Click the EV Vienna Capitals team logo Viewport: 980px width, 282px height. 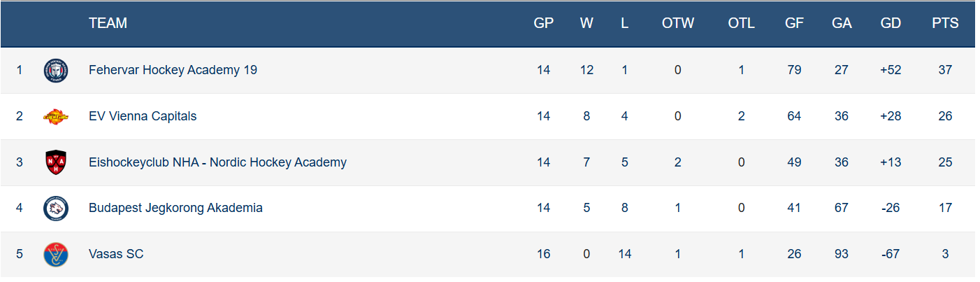(56, 116)
